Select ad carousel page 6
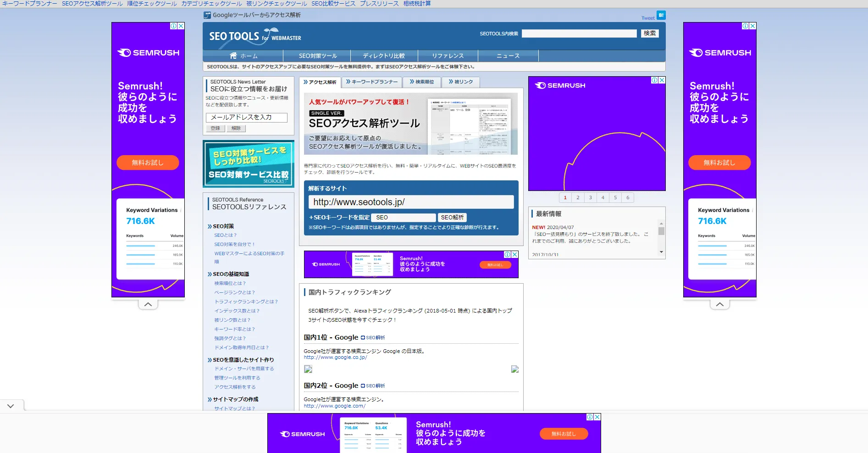 628,198
